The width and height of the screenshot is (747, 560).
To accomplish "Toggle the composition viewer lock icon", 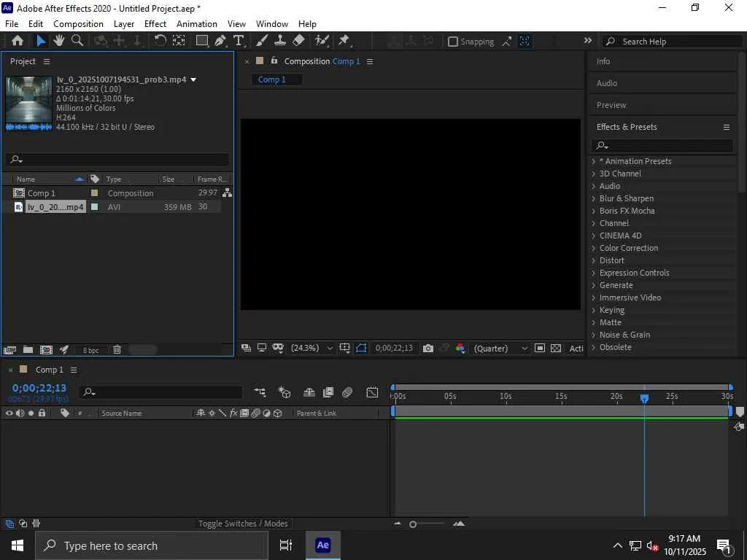I will (274, 61).
